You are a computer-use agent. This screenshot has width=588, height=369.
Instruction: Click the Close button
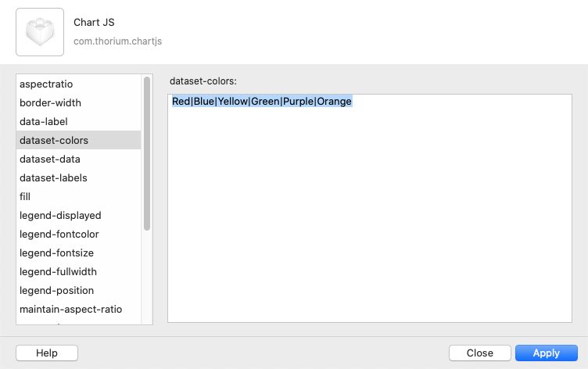[479, 353]
